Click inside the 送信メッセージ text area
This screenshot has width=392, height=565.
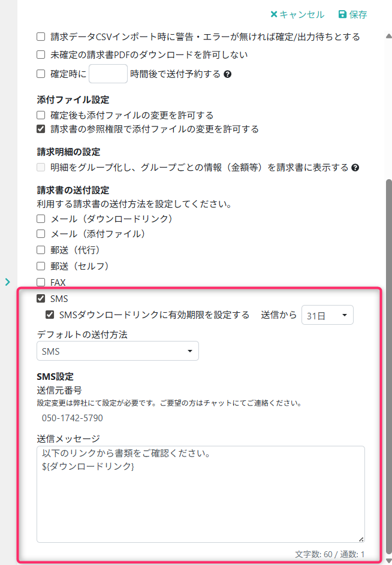[201, 494]
